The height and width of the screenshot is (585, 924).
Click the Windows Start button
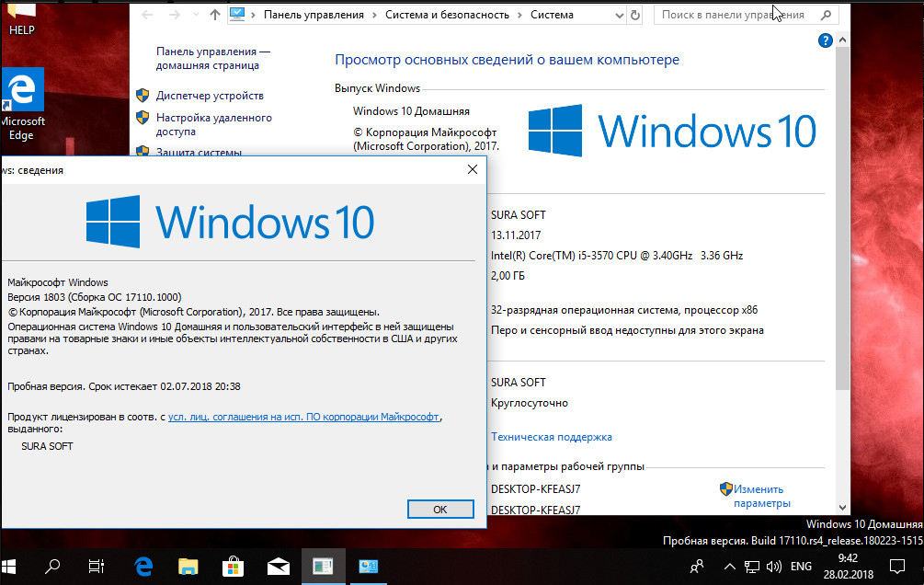[9, 567]
